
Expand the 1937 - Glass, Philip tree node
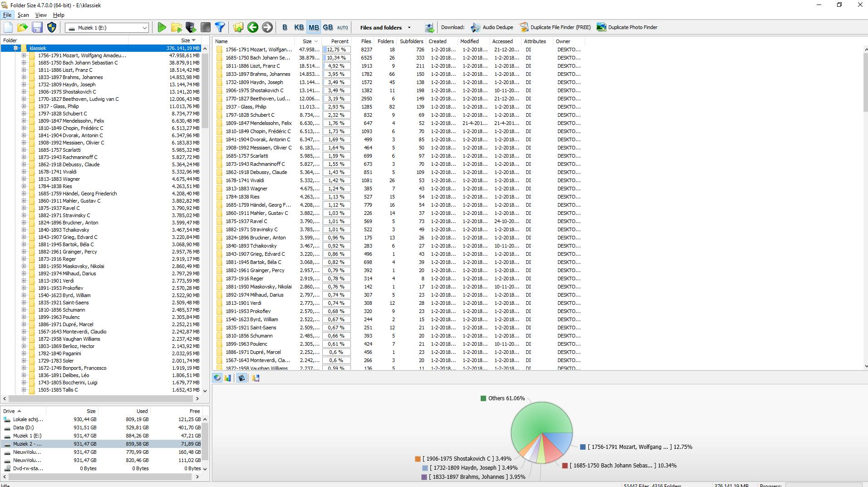click(24, 106)
